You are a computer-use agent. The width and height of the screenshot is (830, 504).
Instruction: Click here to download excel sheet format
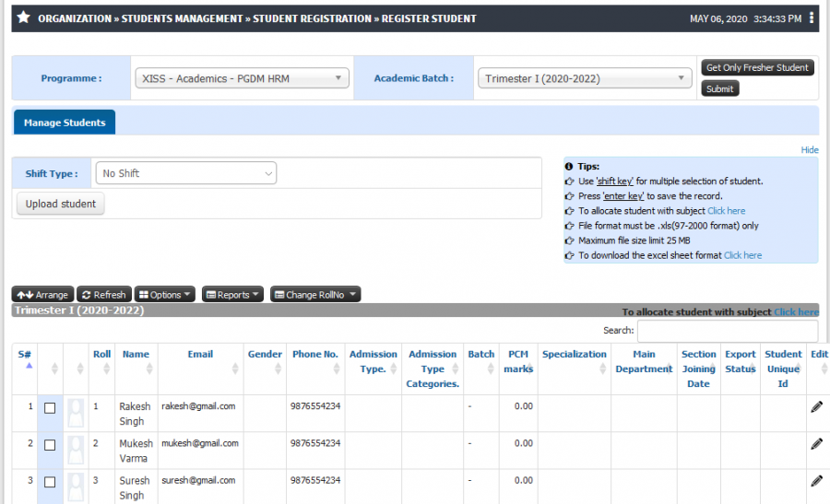(x=742, y=255)
